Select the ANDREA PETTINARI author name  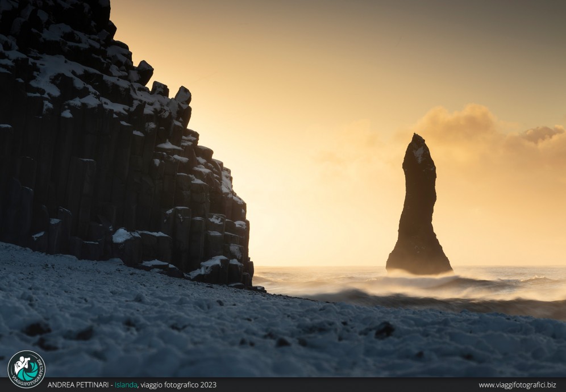click(78, 385)
